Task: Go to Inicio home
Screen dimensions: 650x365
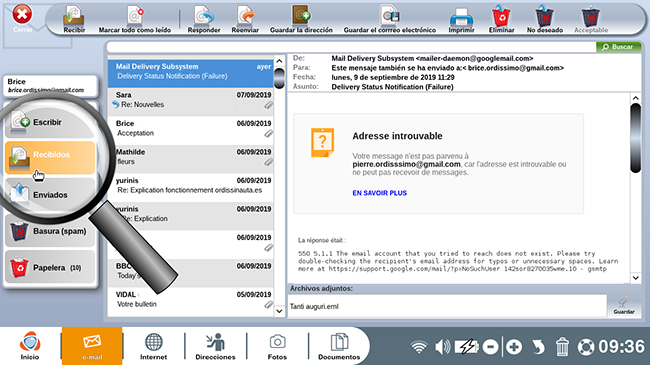Action: 30,346
